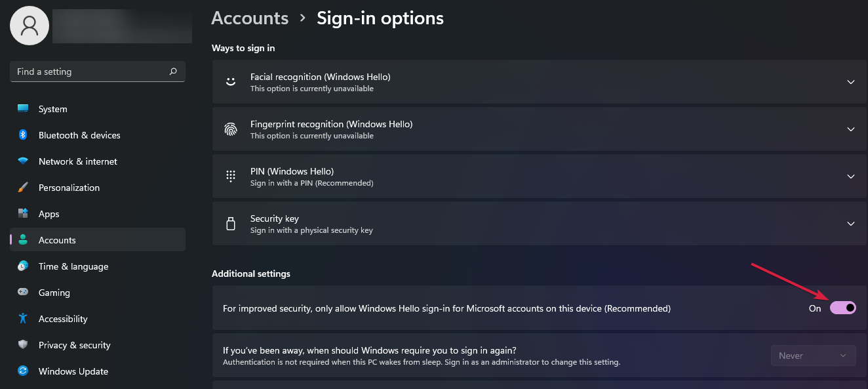Click the search magnifier icon in Find a setting
This screenshot has height=389, width=868.
click(173, 72)
